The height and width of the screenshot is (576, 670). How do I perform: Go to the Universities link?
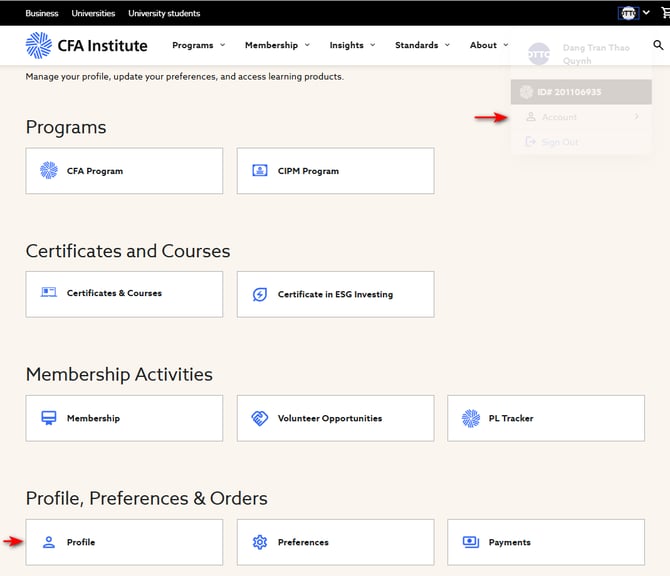click(x=93, y=13)
